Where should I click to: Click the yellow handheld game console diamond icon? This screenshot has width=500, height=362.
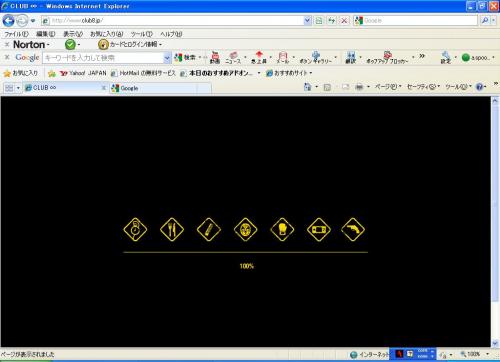tap(319, 229)
